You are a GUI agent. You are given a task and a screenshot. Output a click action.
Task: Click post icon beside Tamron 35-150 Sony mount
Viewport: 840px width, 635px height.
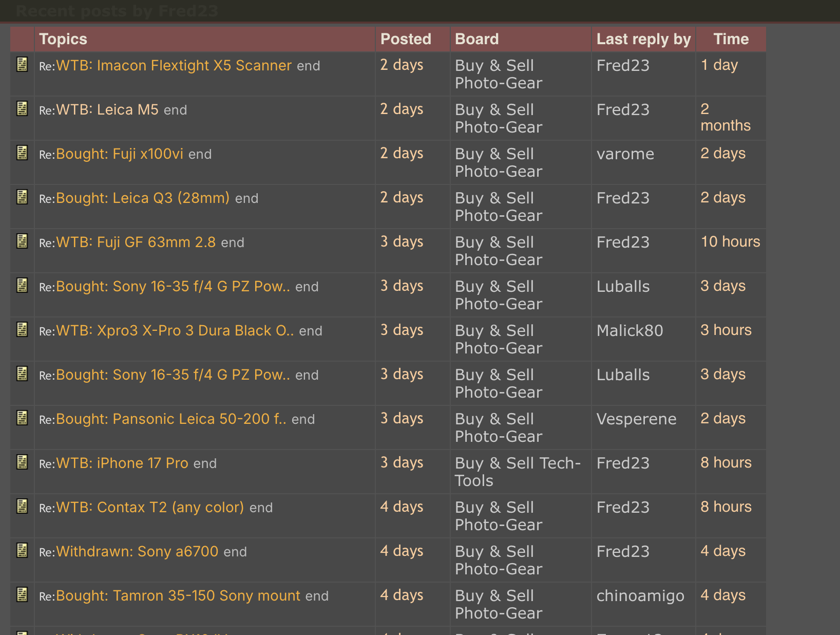coord(22,594)
